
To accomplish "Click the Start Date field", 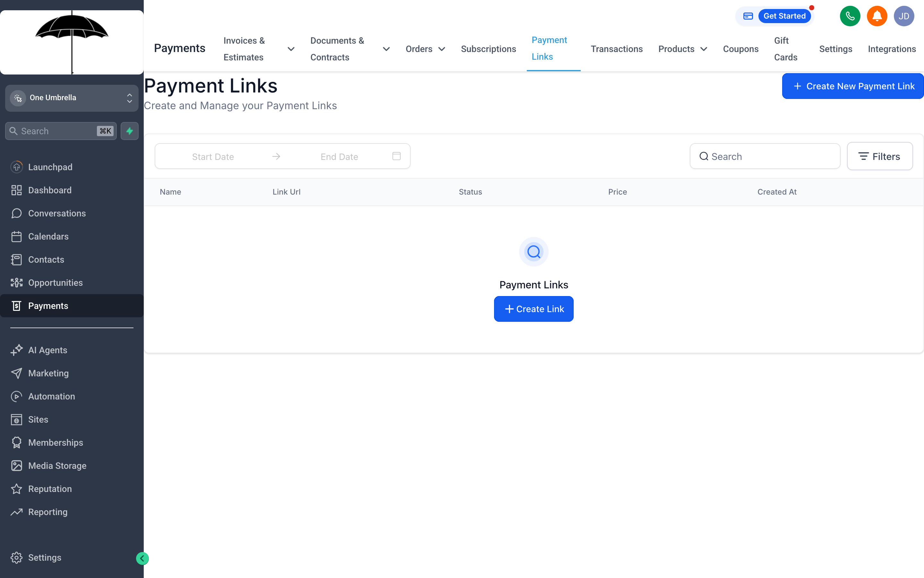I will pyautogui.click(x=213, y=157).
